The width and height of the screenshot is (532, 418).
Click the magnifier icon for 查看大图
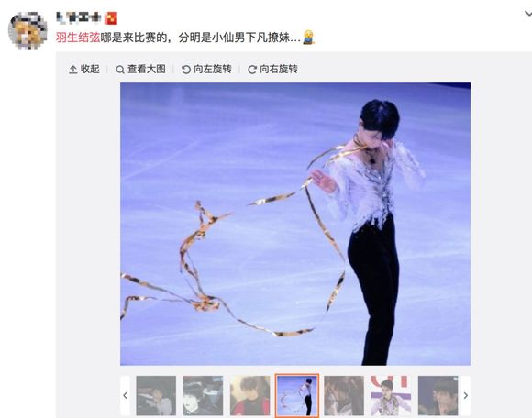coord(120,70)
